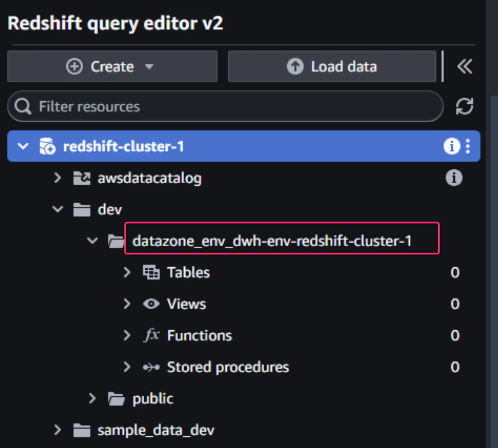This screenshot has height=448, width=498.
Task: Collapse the sidebar with the double-chevron icon
Action: click(464, 66)
